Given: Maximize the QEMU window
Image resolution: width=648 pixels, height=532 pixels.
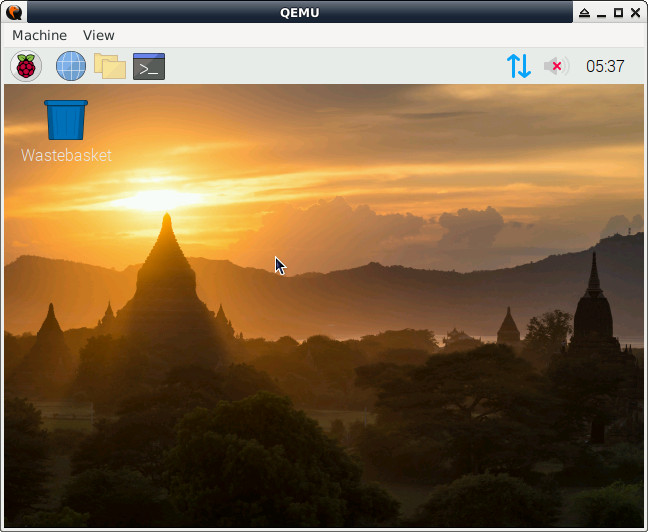Looking at the screenshot, I should click(x=618, y=13).
